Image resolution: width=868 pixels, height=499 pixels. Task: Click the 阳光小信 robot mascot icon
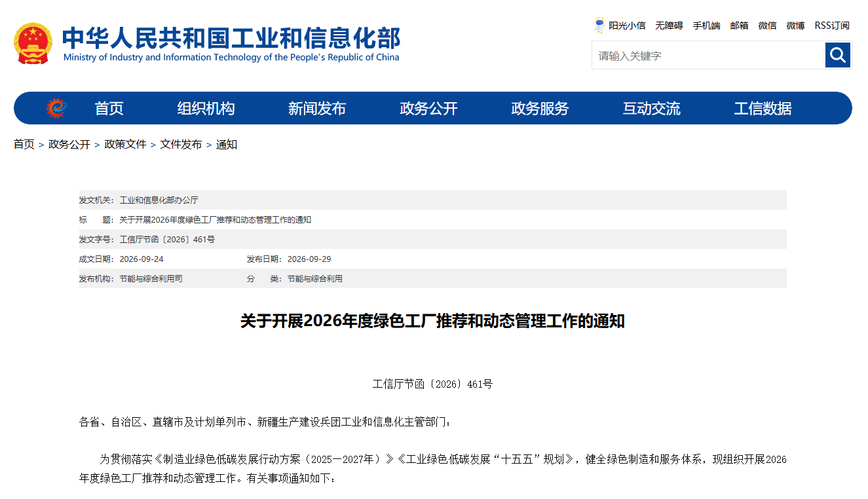point(599,26)
